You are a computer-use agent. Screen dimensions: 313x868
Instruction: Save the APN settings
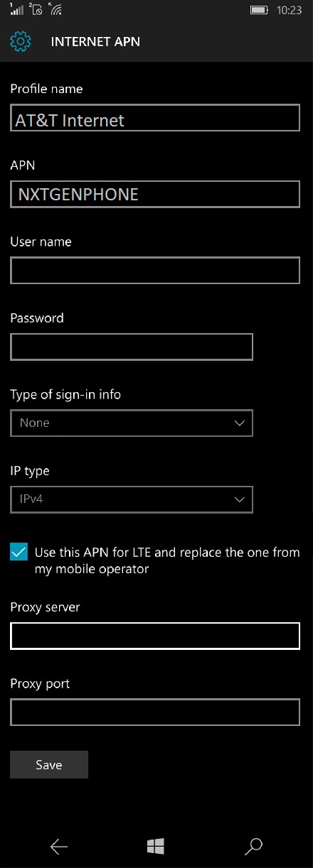[x=49, y=765]
